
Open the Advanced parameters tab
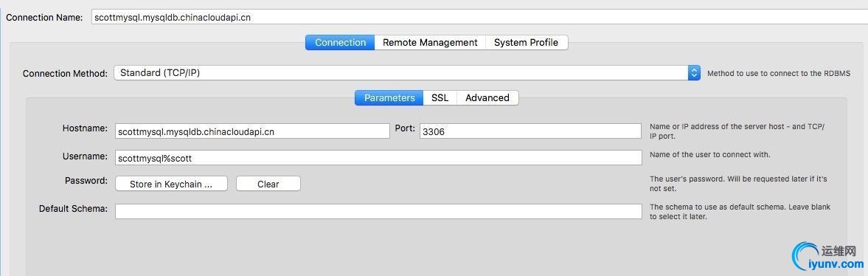pyautogui.click(x=487, y=98)
